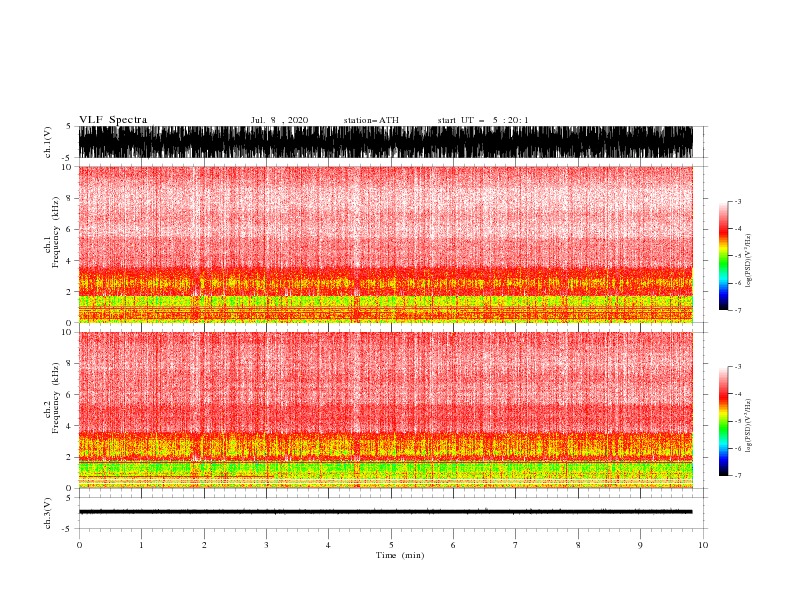The height and width of the screenshot is (612, 792).
Task: Click time axis tick label "7"
Action: [516, 545]
